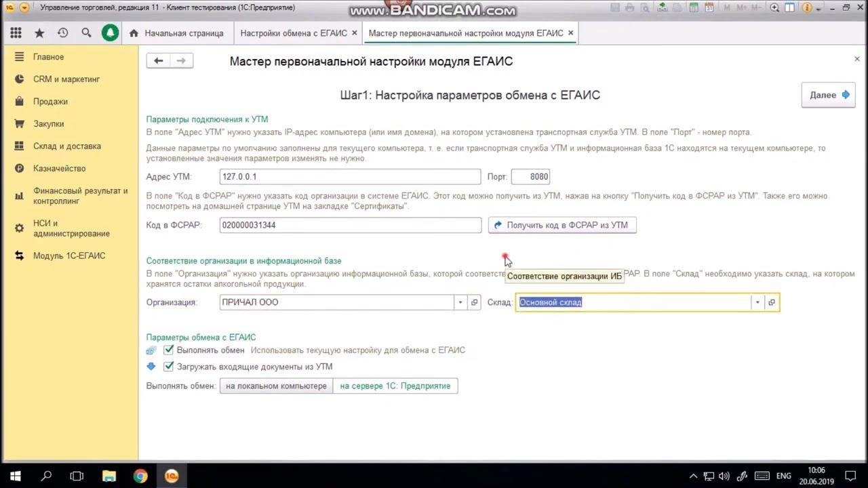Click the Windows taskbar search icon

point(46,476)
